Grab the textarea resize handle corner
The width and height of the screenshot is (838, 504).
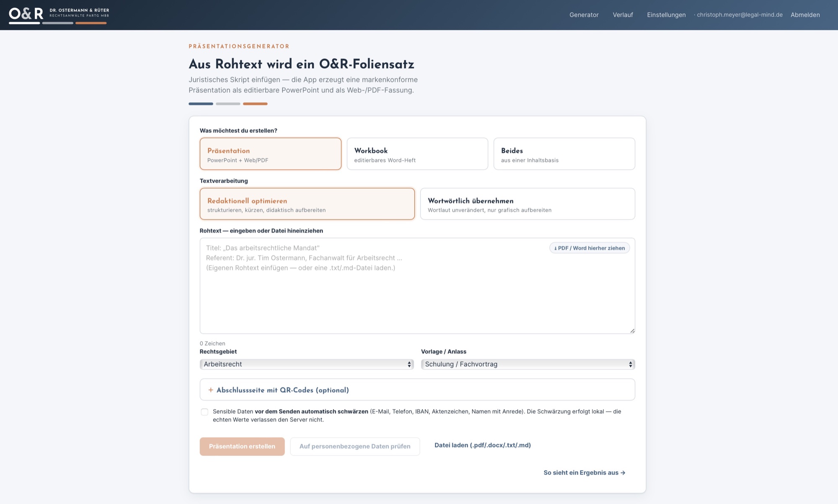coord(632,331)
